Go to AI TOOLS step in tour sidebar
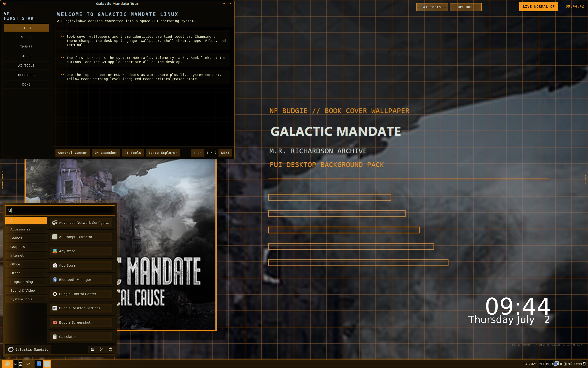Image resolution: width=588 pixels, height=368 pixels. point(26,66)
